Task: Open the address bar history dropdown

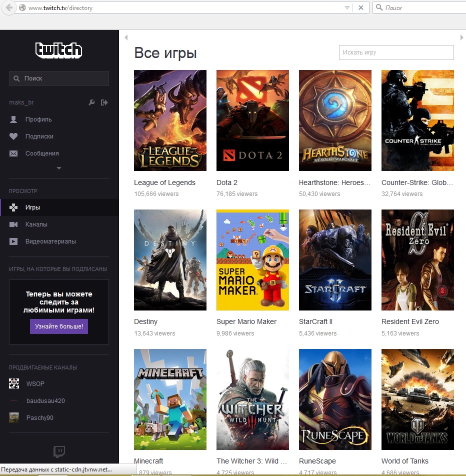Action: coord(347,7)
